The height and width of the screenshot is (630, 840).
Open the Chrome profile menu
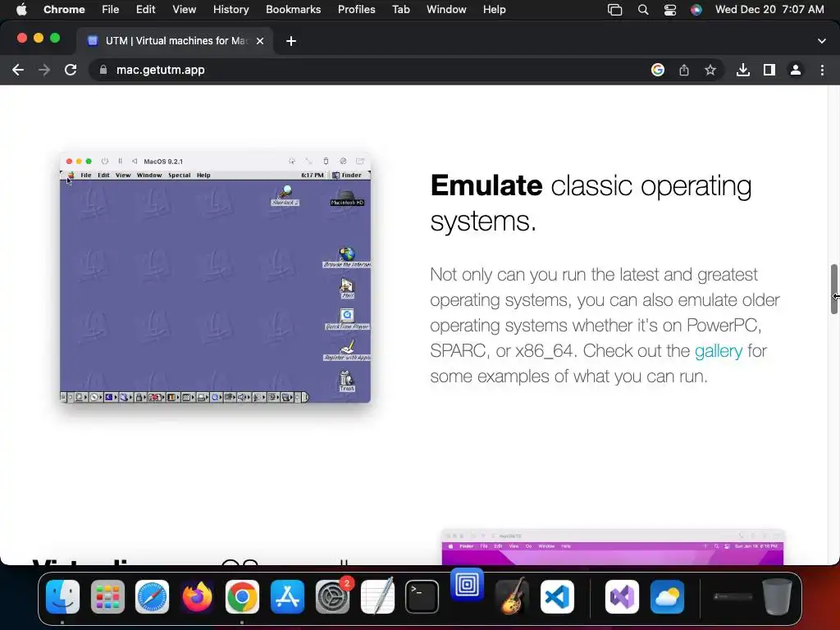(x=796, y=71)
